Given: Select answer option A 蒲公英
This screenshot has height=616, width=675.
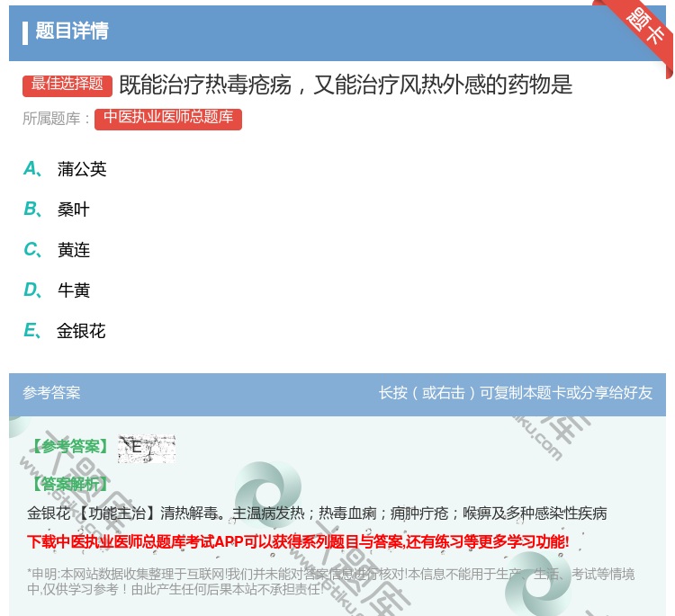Looking at the screenshot, I should coord(65,169).
